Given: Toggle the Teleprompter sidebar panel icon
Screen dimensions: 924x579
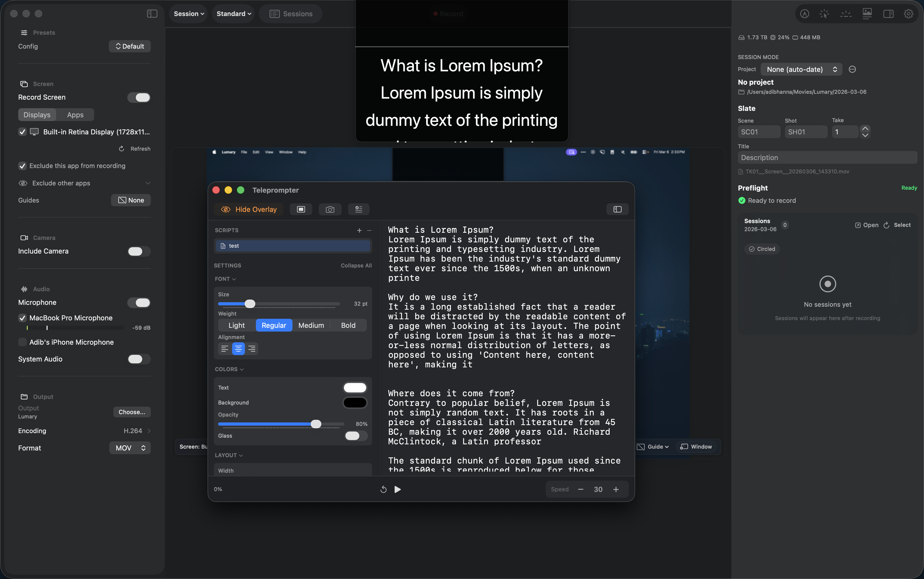Looking at the screenshot, I should coord(617,209).
